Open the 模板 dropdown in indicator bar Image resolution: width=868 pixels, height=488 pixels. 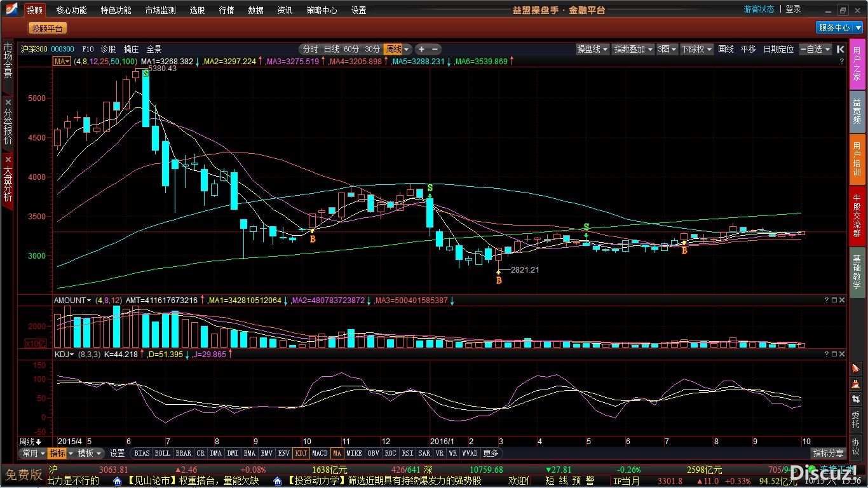(90, 453)
